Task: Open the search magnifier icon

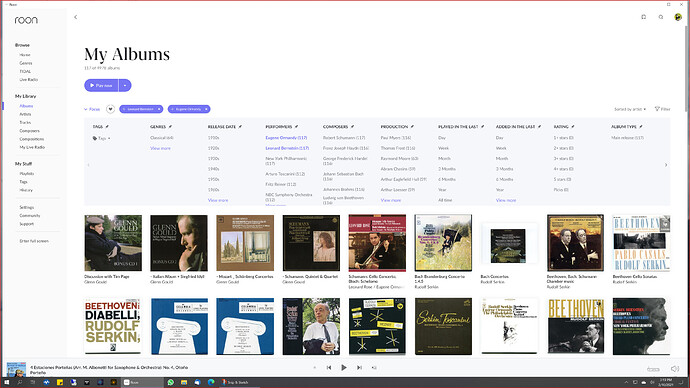Action: [x=661, y=17]
